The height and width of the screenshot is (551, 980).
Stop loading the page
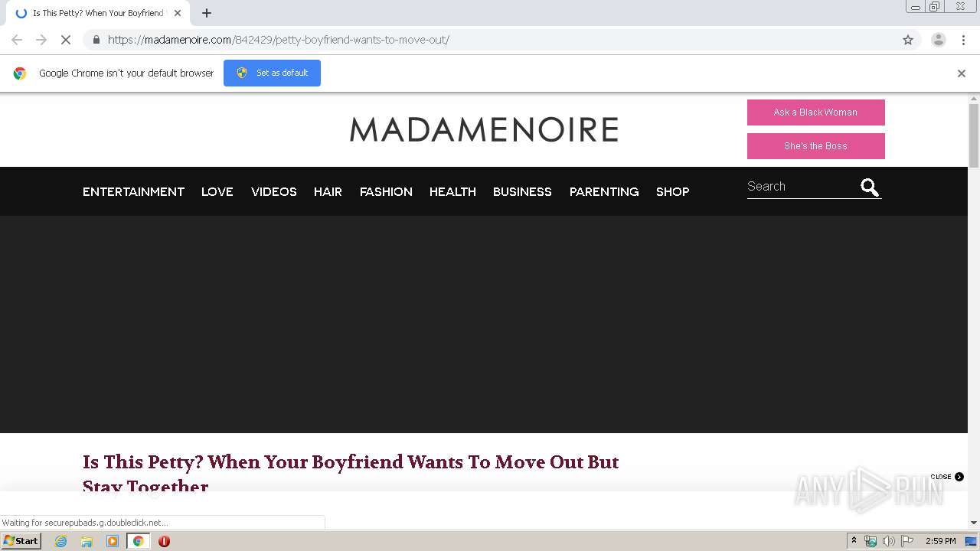pyautogui.click(x=65, y=40)
